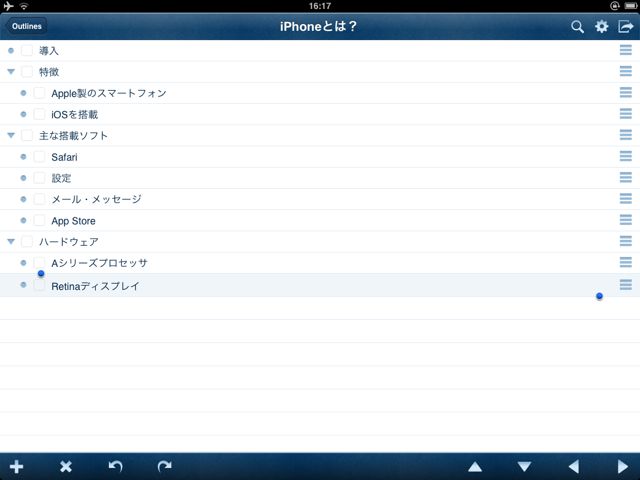
Task: Check the ハードウェア checkbox
Action: coord(27,242)
